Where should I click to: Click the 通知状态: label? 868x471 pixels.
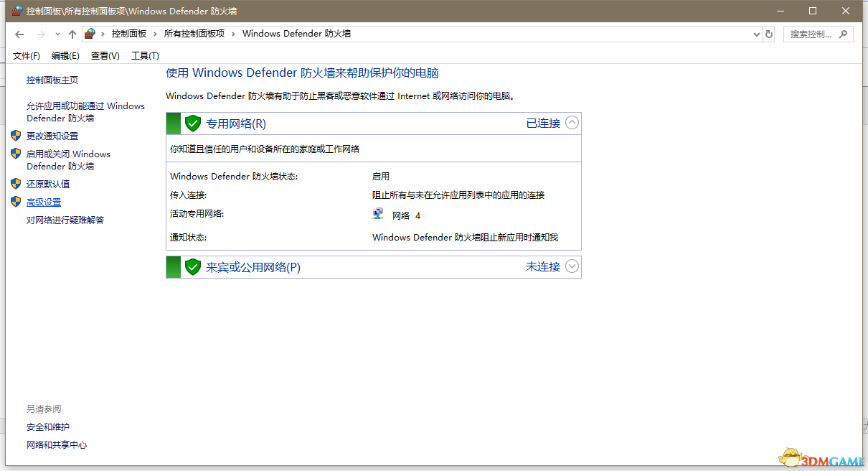(188, 238)
